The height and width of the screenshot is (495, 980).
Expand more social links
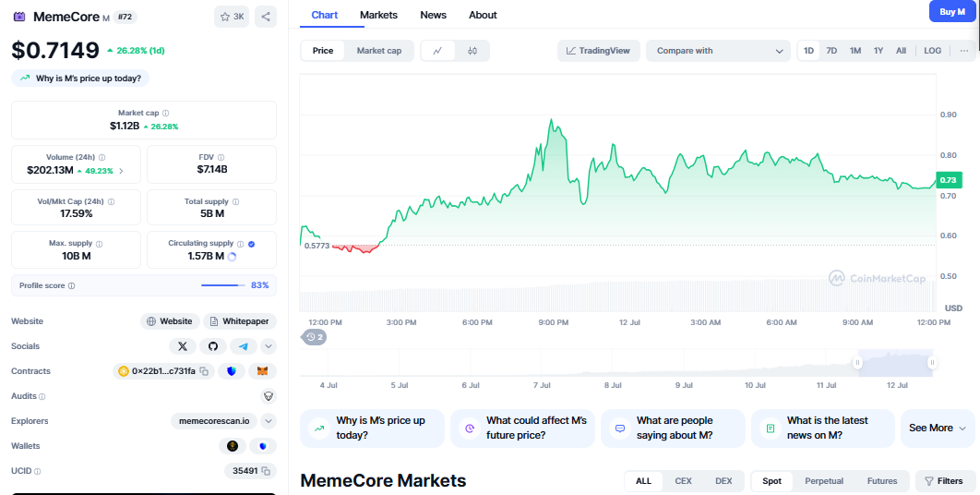269,346
